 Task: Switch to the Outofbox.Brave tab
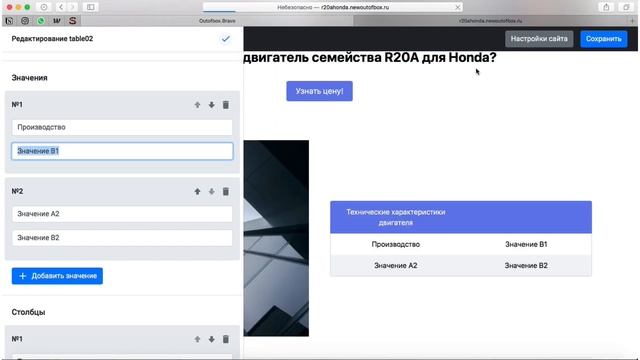click(x=217, y=20)
